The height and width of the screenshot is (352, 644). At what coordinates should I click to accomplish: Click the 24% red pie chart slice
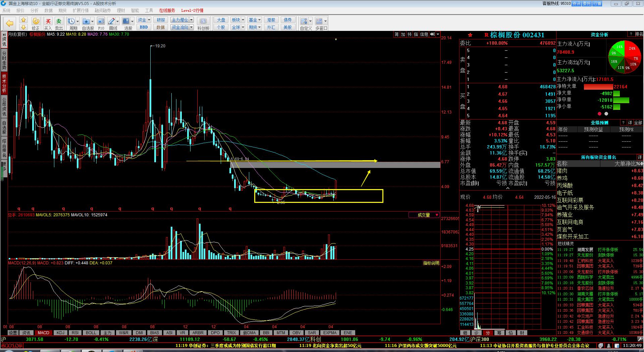(633, 49)
